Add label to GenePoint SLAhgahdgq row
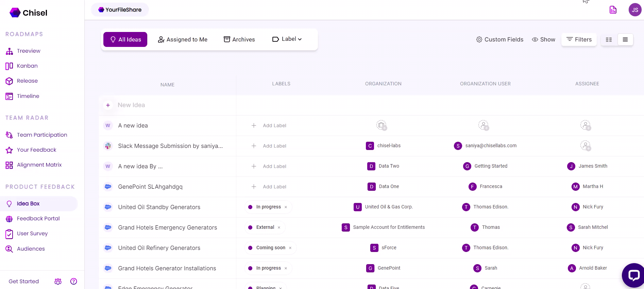Image resolution: width=644 pixels, height=289 pixels. (269, 187)
